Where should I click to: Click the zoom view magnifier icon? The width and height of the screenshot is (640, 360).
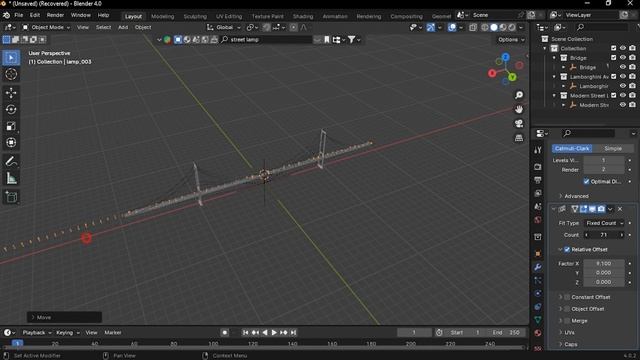coord(519,95)
